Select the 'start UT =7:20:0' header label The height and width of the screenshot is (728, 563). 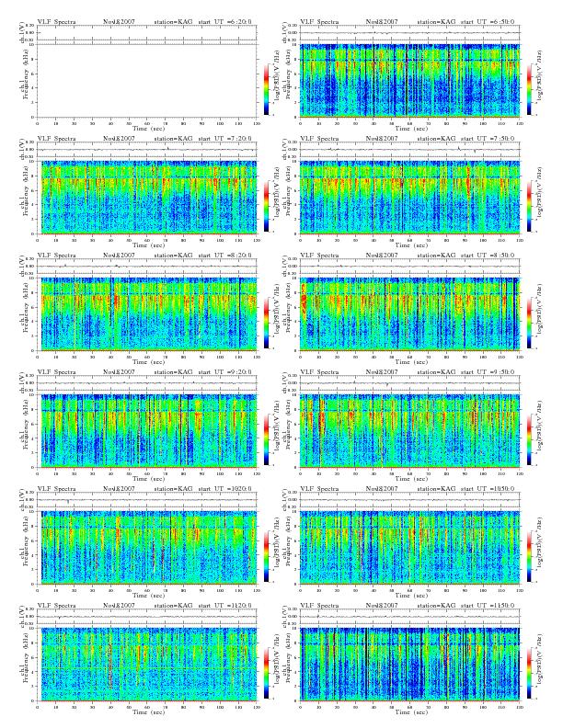coord(224,139)
